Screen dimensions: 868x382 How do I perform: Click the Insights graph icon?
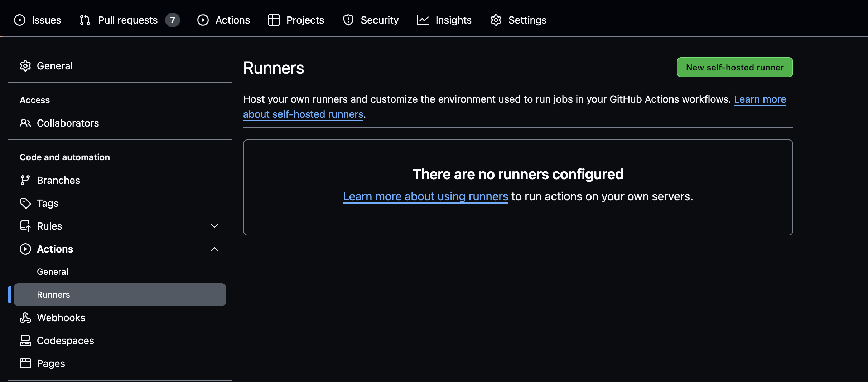point(423,20)
